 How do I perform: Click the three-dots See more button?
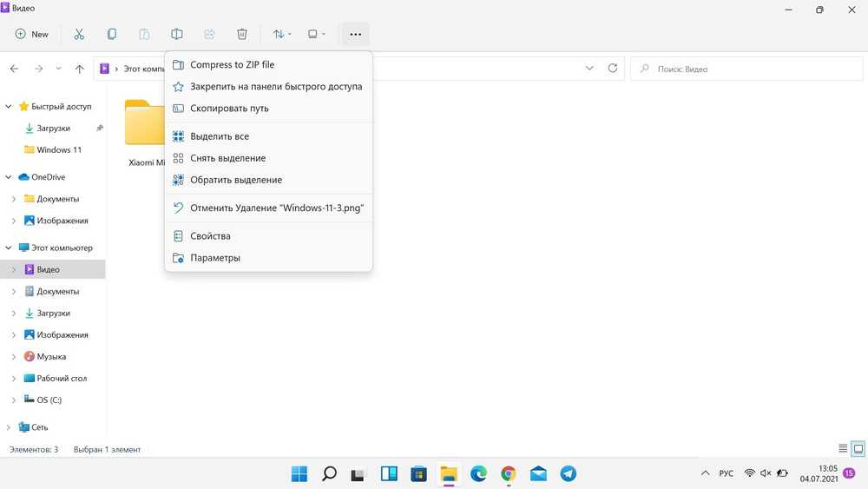355,34
